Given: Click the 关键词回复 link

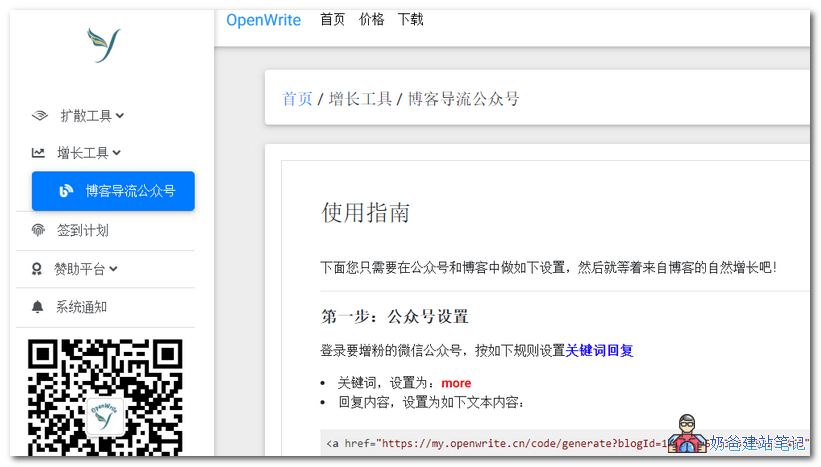Looking at the screenshot, I should (599, 350).
